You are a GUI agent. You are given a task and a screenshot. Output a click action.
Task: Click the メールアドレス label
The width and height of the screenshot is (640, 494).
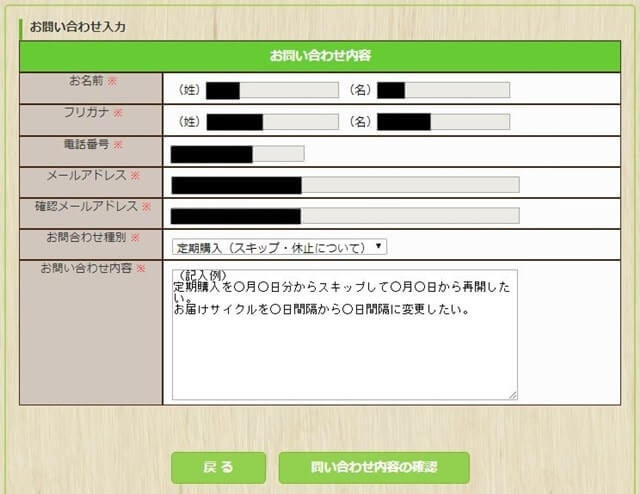click(x=87, y=176)
